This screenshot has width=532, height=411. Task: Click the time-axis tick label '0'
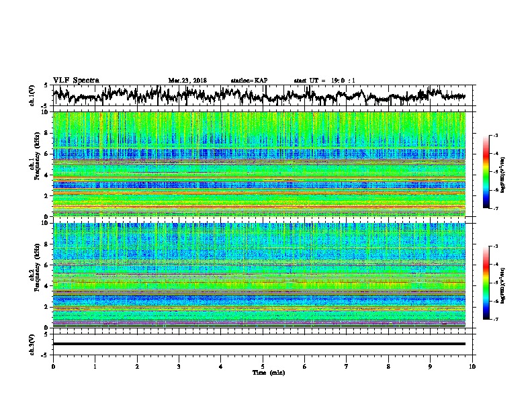tap(53, 367)
